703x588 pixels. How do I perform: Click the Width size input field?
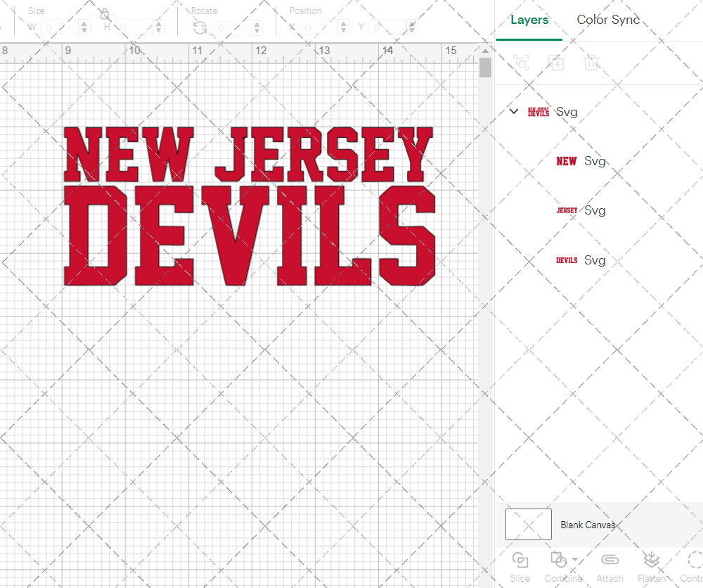(60, 28)
